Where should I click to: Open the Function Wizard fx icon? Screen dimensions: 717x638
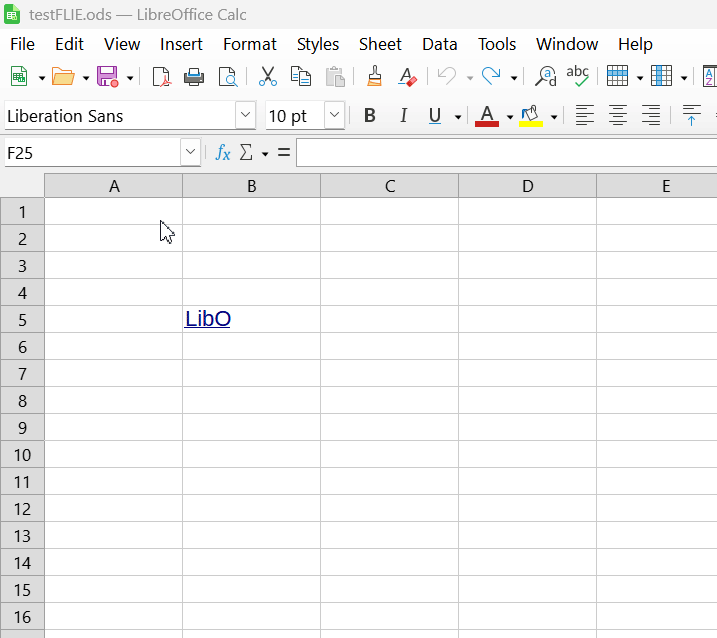point(223,153)
